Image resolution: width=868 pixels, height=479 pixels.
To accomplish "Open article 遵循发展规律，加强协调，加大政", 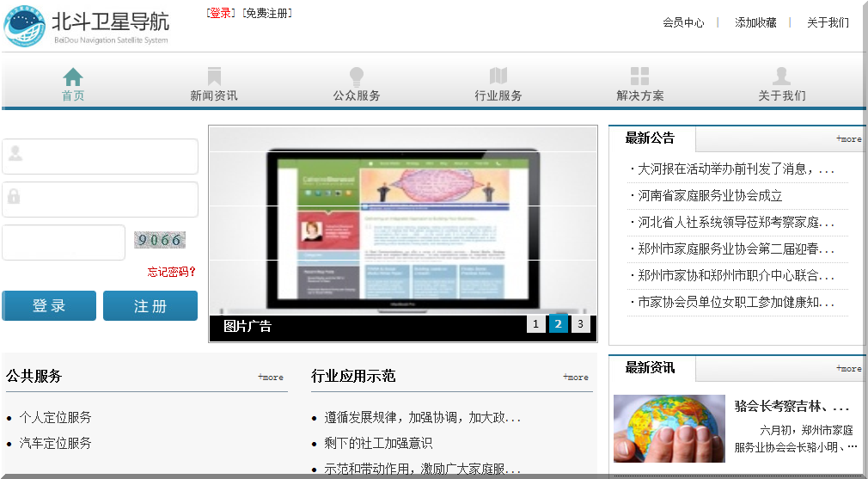I will pyautogui.click(x=423, y=418).
